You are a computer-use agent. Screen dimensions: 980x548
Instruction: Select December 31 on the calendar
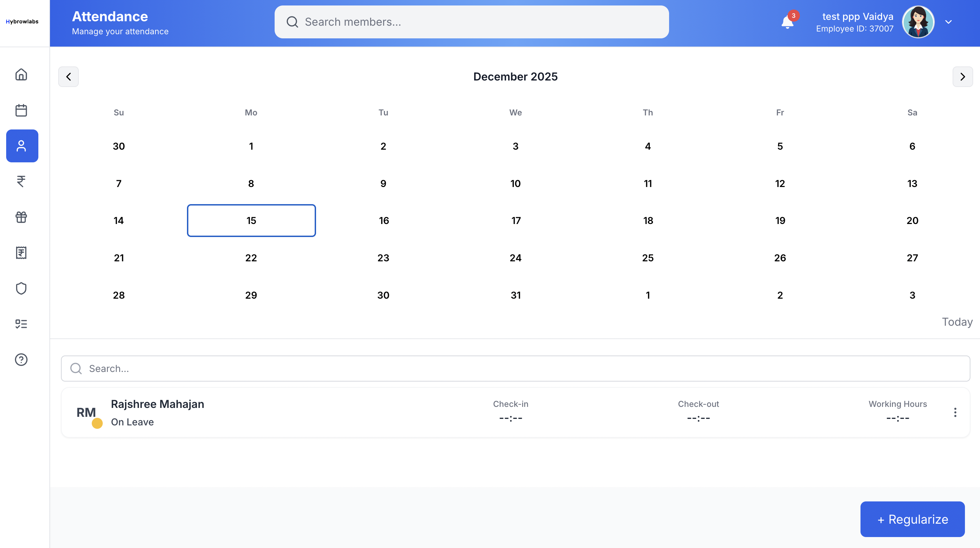click(515, 295)
